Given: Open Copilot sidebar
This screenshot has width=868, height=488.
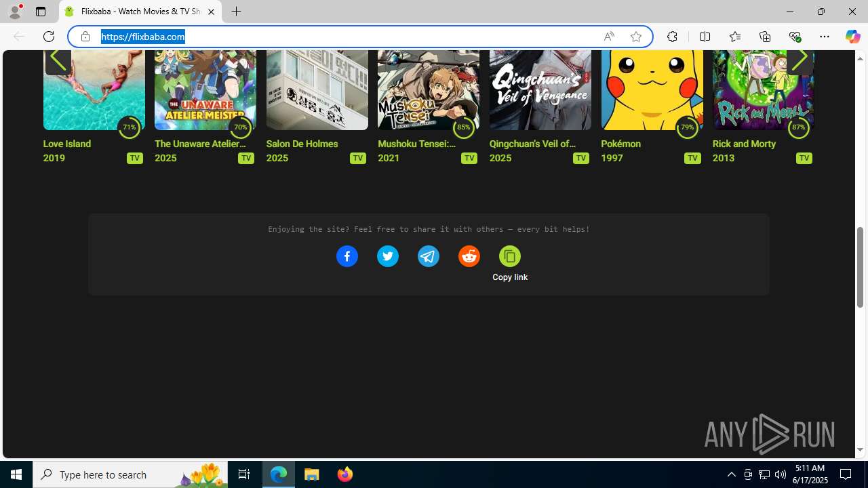Looking at the screenshot, I should coord(852,37).
